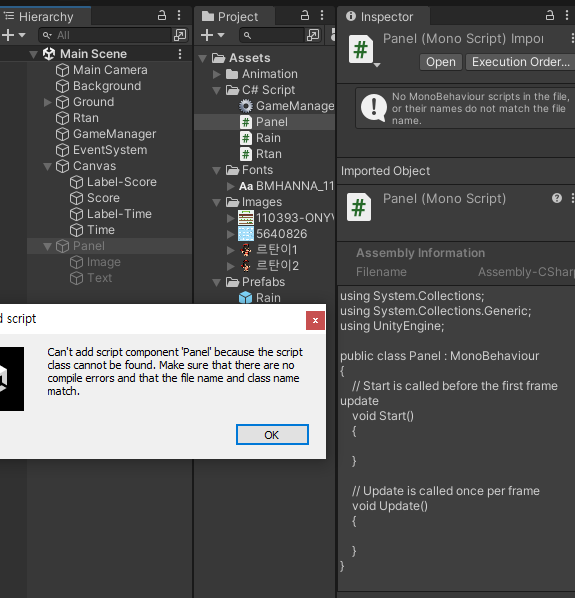The image size is (575, 598).
Task: Select the 르탄이1 sprite thumbnail
Action: pyautogui.click(x=246, y=250)
